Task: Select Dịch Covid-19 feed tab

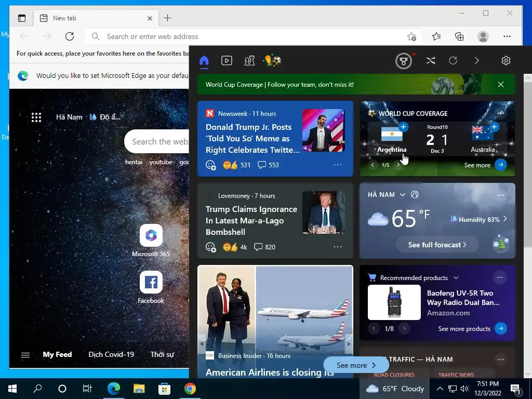Action: (x=111, y=354)
